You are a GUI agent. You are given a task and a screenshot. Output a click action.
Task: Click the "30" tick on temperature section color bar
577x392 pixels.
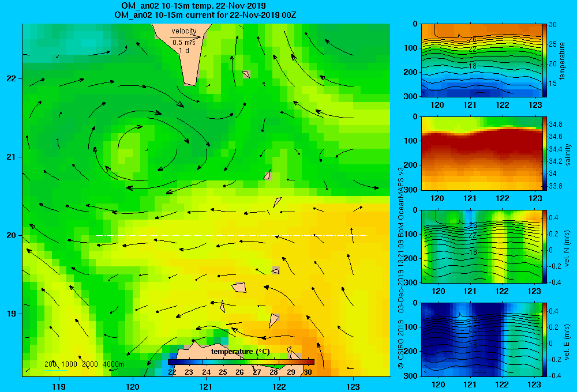[x=553, y=25]
